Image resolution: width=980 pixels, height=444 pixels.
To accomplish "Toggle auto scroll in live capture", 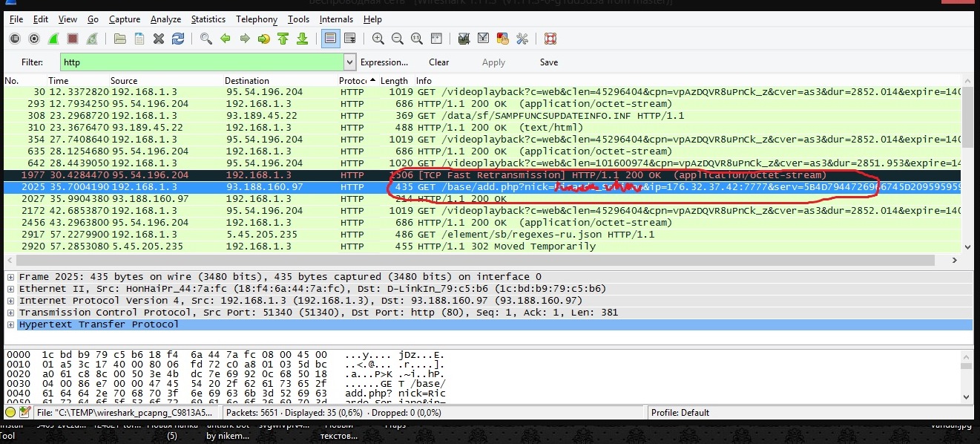I will 349,39.
